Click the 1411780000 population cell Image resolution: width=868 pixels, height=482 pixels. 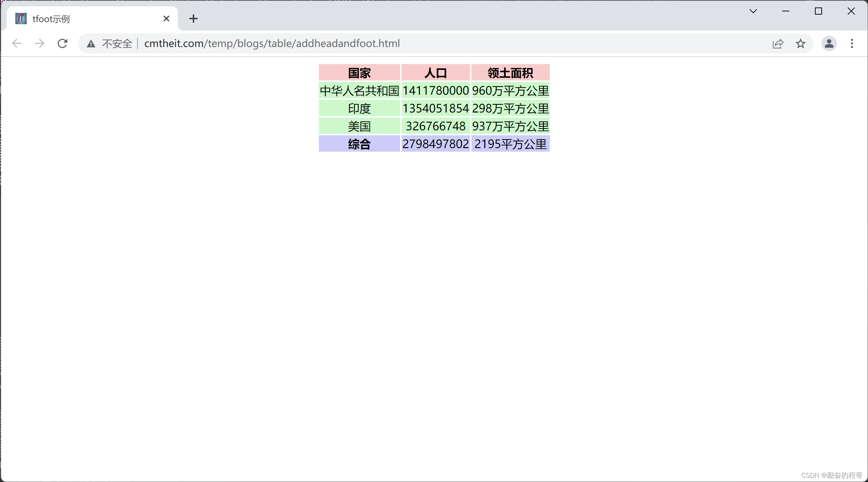point(436,90)
